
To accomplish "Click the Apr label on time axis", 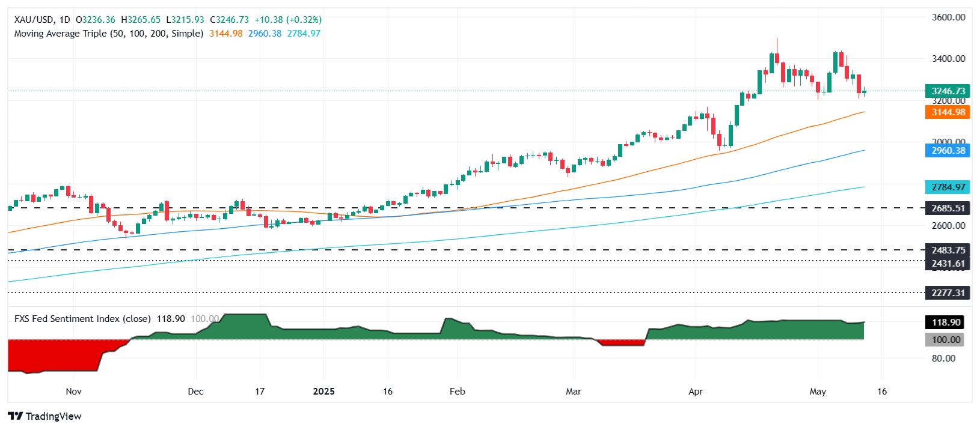I will click(696, 392).
